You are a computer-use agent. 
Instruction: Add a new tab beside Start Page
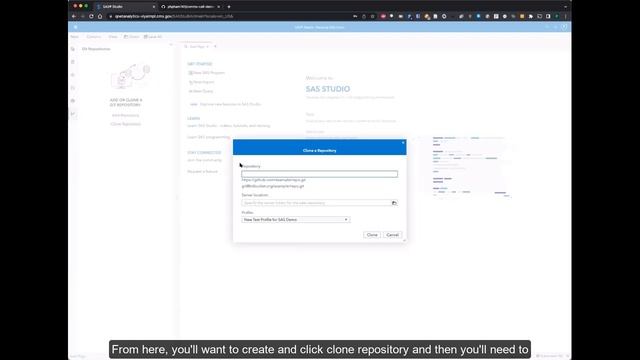pos(215,47)
